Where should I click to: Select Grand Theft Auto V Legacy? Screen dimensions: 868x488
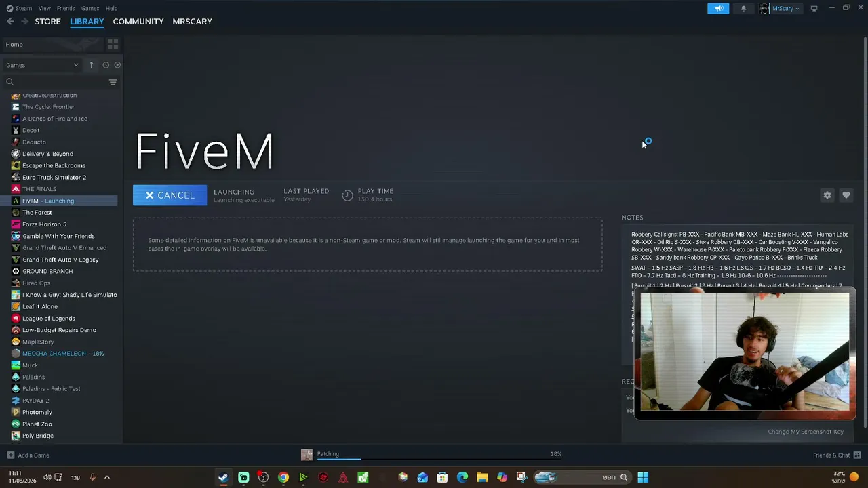[61, 260]
